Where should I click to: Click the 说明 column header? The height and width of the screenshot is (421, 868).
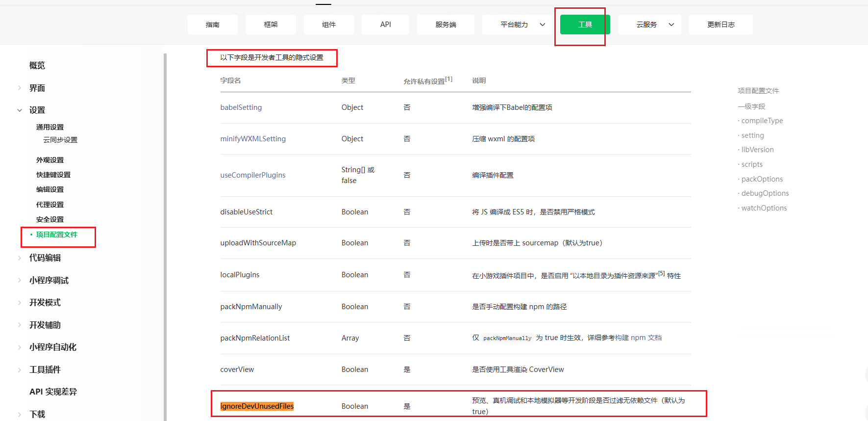[x=479, y=80]
